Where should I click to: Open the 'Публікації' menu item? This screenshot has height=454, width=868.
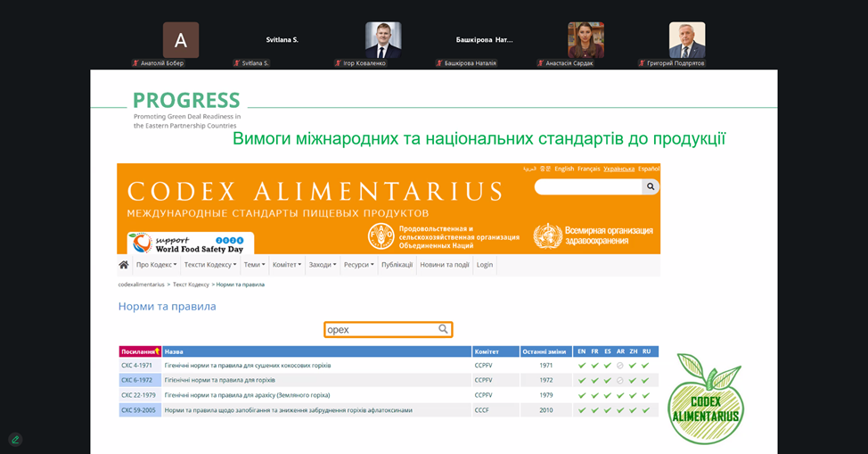click(x=397, y=265)
